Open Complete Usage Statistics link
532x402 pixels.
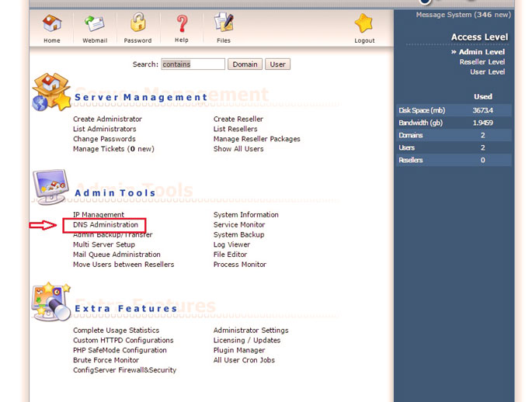116,330
